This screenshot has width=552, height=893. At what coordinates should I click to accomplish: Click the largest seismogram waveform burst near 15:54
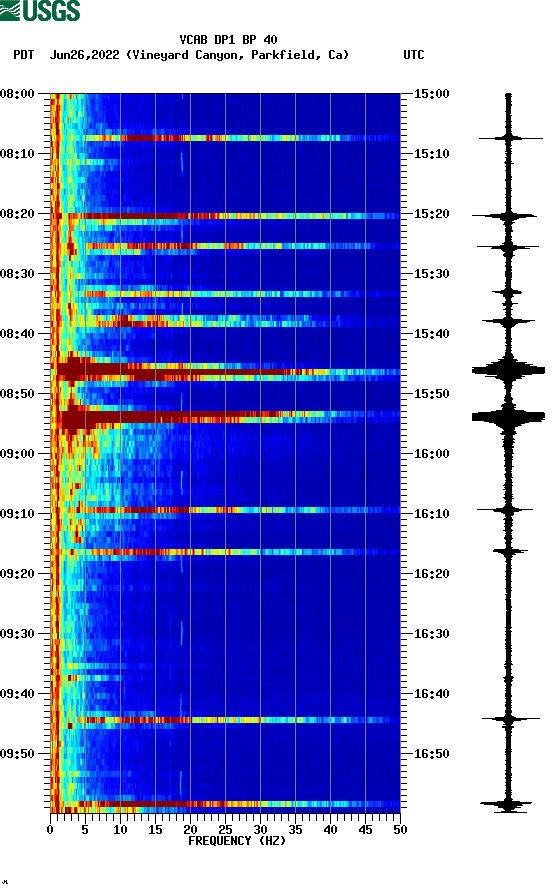(x=508, y=417)
